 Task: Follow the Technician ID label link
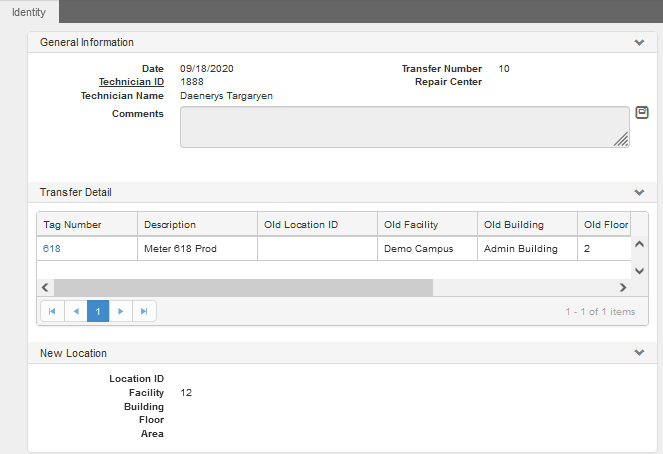click(131, 82)
